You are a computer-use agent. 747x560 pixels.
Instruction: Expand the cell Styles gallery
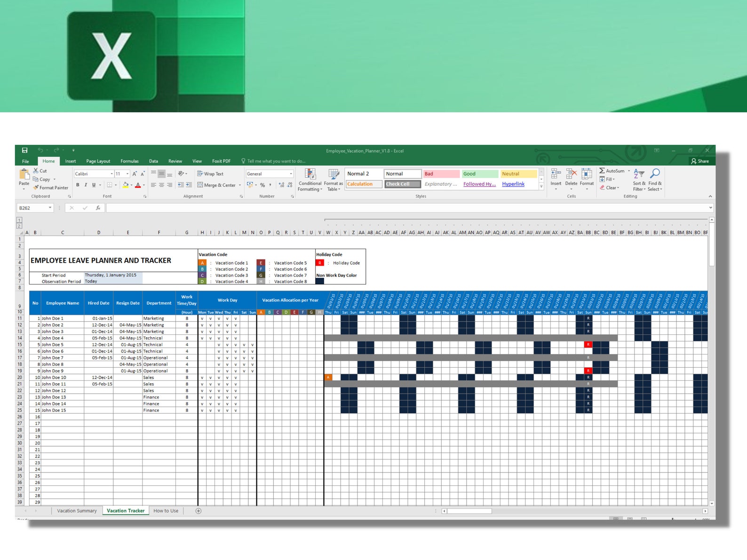pos(541,187)
